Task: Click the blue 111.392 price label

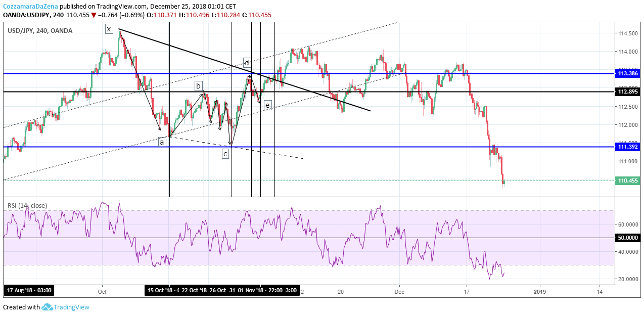Action: 628,147
